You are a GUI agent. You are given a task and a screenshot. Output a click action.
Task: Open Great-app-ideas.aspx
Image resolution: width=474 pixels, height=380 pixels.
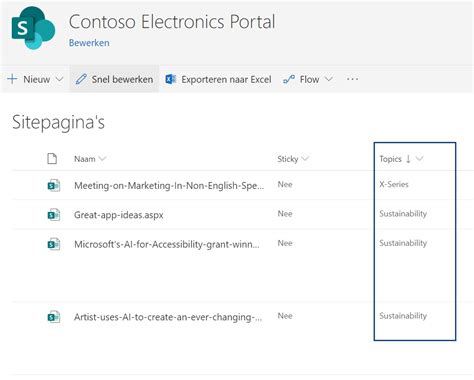tap(119, 215)
